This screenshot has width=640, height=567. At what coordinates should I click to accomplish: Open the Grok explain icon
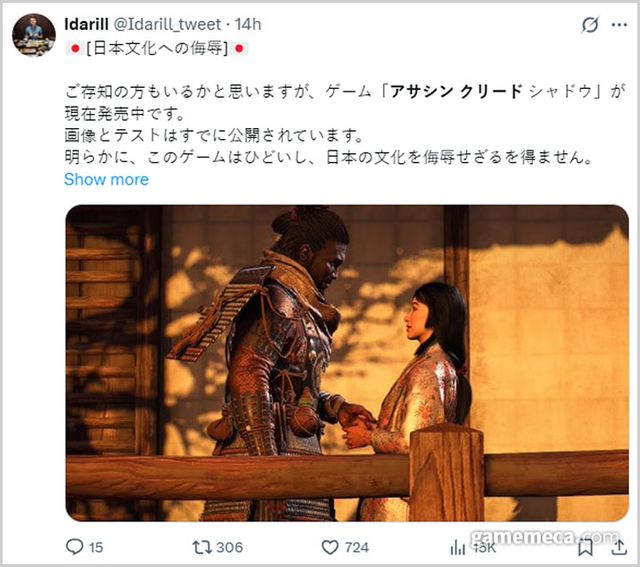pos(590,25)
